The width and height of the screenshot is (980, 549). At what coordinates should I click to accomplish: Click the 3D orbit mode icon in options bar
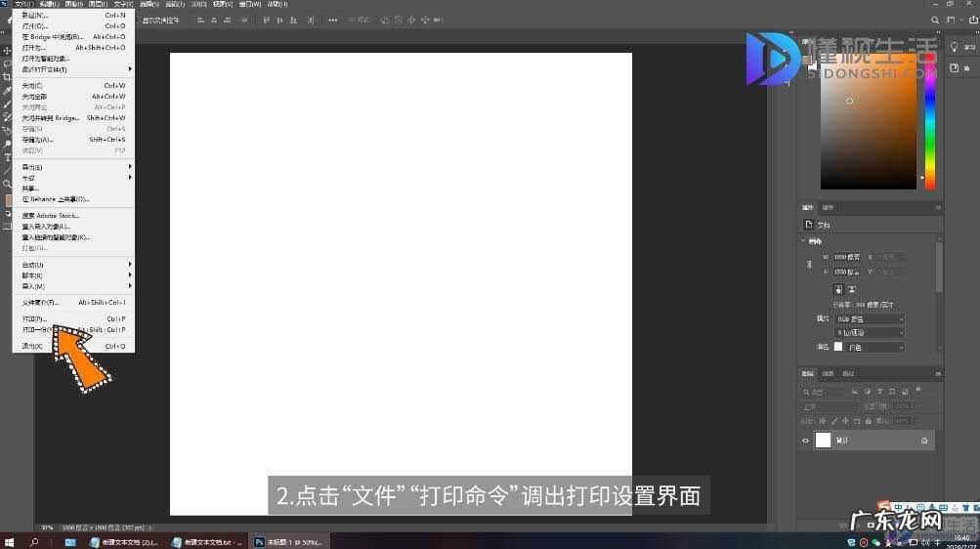tap(385, 20)
